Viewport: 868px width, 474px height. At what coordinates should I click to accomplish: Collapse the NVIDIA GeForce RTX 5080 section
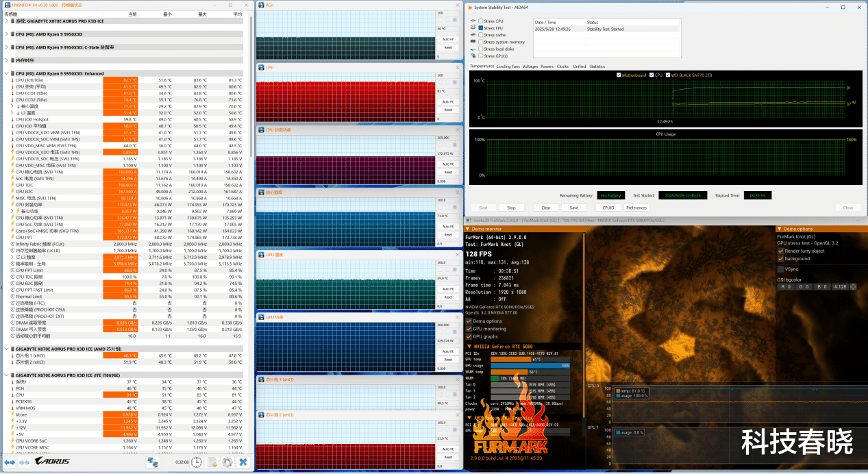click(x=468, y=347)
